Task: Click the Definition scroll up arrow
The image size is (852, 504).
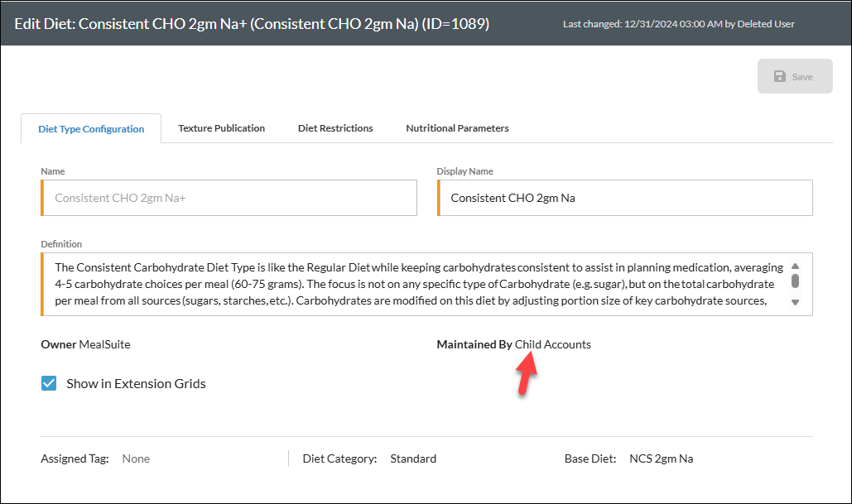Action: click(x=795, y=266)
